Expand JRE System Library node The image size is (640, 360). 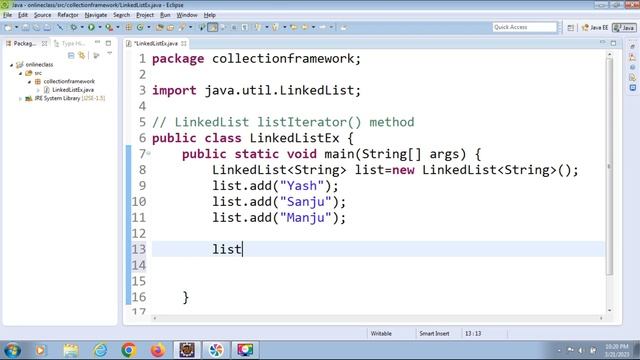[x=20, y=98]
